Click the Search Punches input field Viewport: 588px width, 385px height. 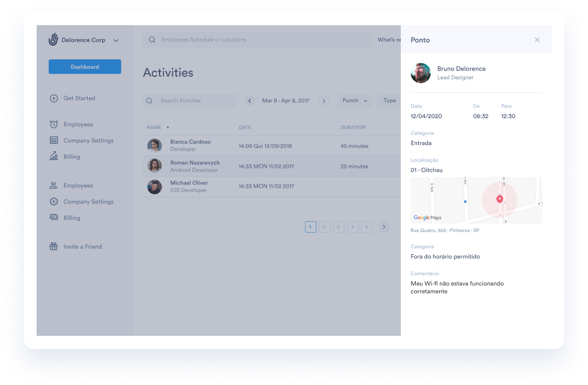pos(195,101)
